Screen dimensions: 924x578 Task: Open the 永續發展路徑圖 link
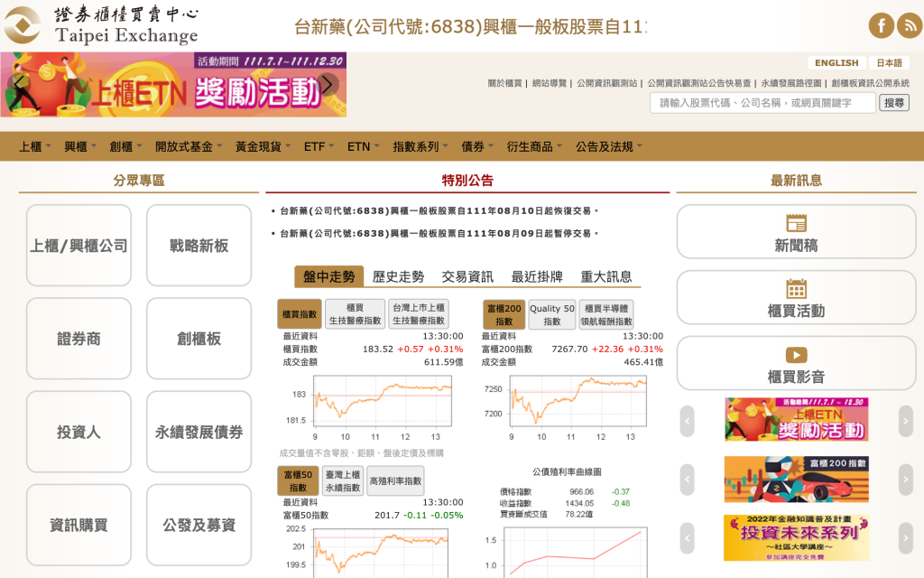tap(790, 83)
